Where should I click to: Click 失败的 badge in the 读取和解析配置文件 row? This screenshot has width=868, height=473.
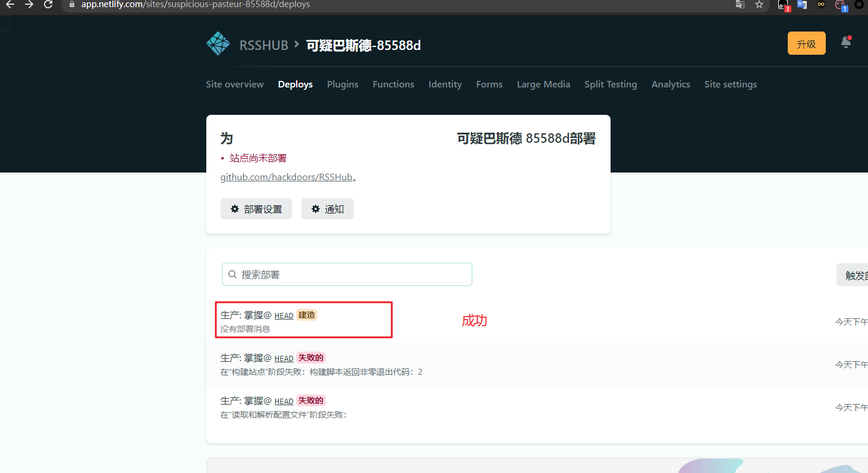(x=311, y=401)
